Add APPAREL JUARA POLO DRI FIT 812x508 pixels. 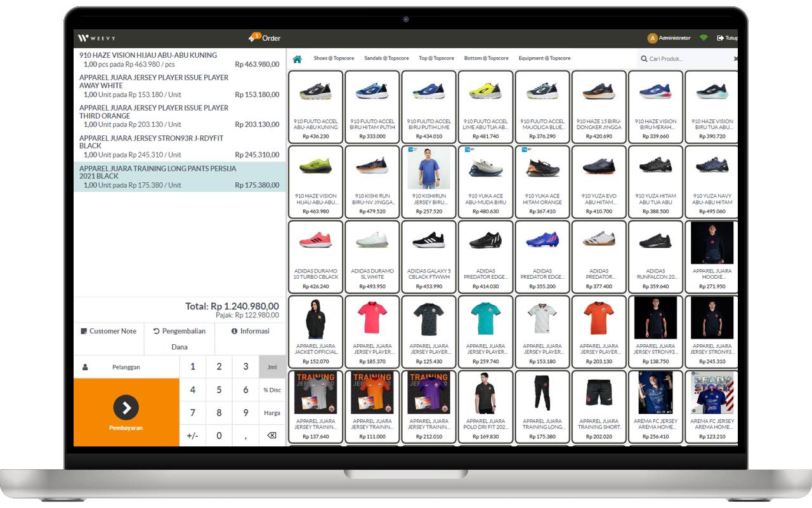485,406
